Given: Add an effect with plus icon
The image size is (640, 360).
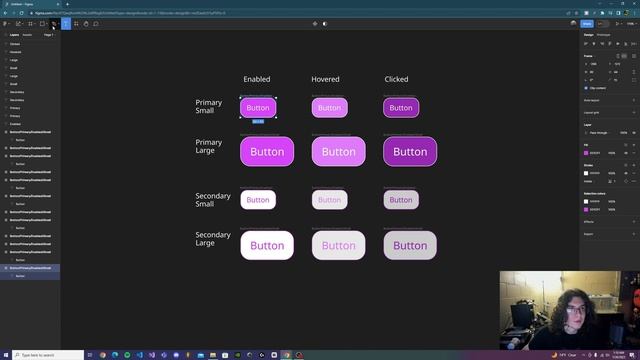Looking at the screenshot, I should pyautogui.click(x=634, y=222).
